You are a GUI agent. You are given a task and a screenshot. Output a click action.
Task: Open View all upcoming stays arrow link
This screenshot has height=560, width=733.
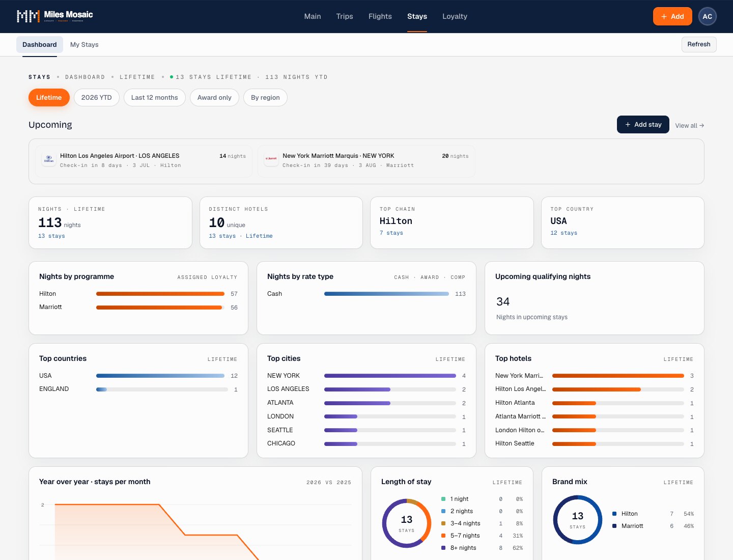(690, 125)
